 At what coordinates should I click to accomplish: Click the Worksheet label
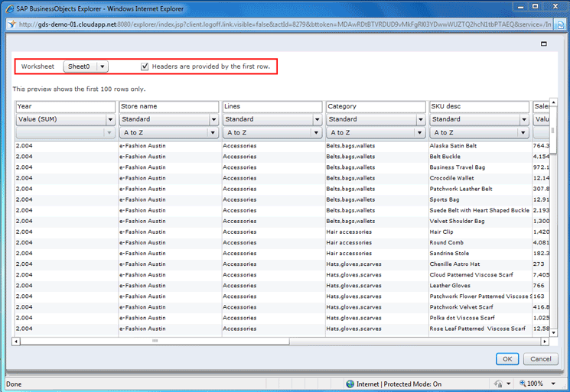tap(37, 66)
